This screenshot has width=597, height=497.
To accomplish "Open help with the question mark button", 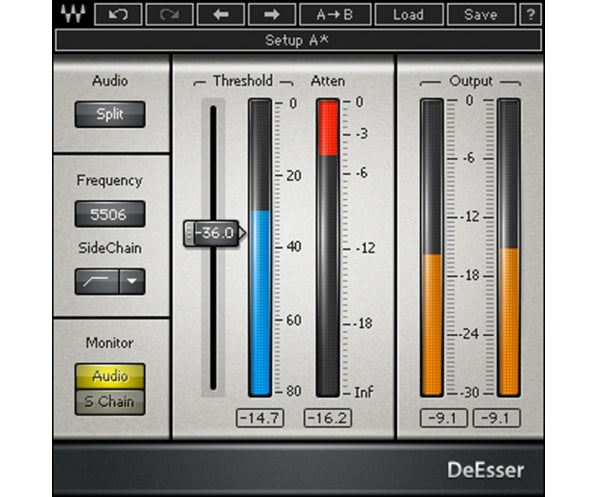I will coord(530,14).
